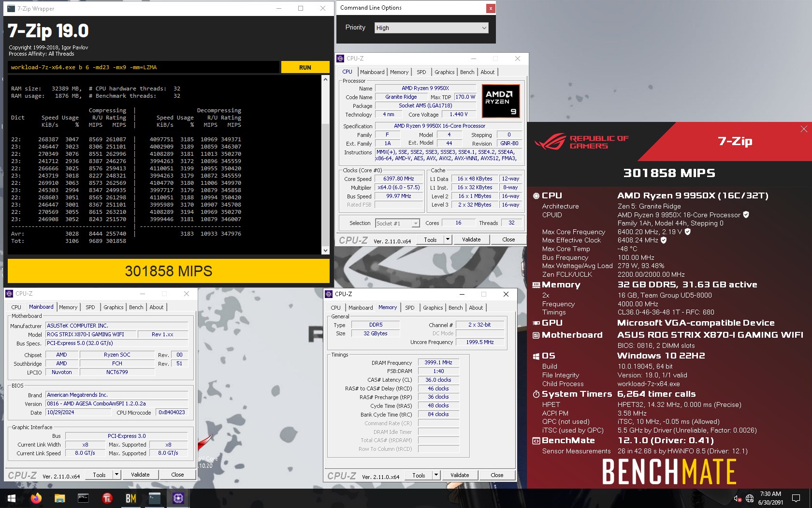812x508 pixels.
Task: Select the Bench tab in the top CPU-Z window
Action: click(467, 72)
